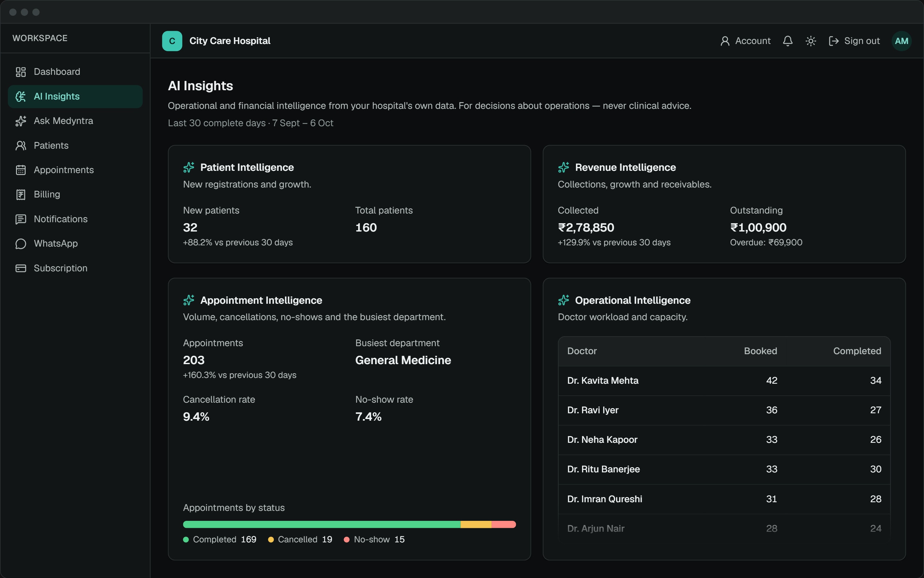924x578 pixels.
Task: Click the Appointments calendar icon
Action: 21,170
